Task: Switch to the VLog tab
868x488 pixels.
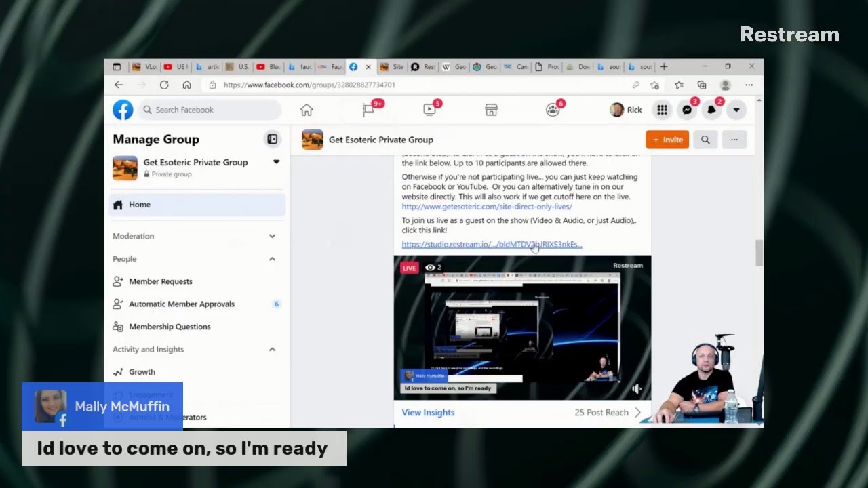Action: (143, 67)
